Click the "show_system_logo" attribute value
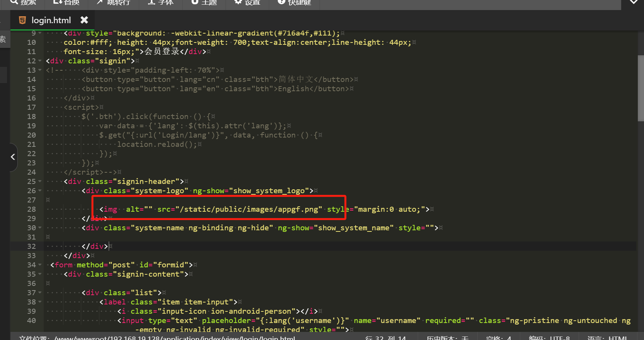Screen dimensions: 644x340 pos(269,191)
